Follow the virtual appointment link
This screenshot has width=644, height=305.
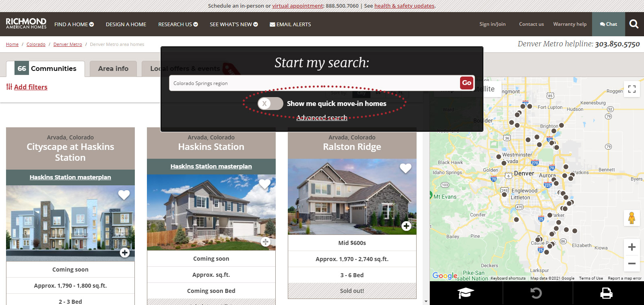coord(297,6)
